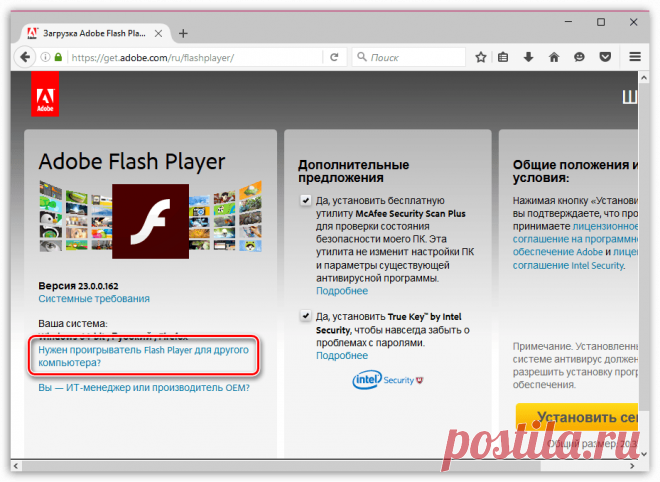Go to home page icon
Viewport: 660px width, 482px height.
pos(554,57)
